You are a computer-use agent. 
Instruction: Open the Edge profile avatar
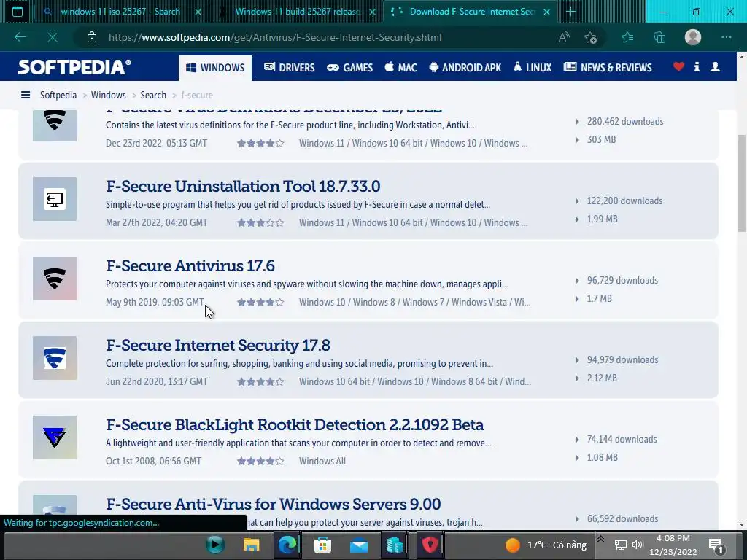[693, 37]
